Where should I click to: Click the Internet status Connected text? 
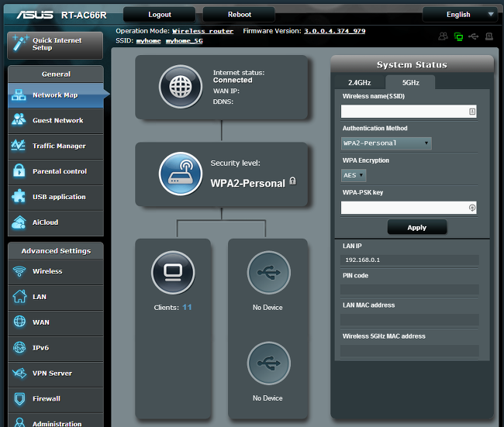(233, 80)
